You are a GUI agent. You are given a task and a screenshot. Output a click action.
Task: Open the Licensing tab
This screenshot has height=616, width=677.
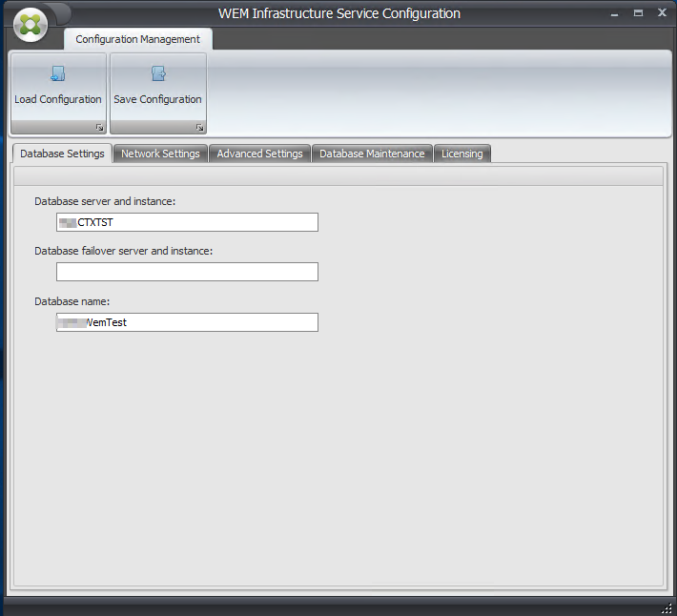(x=462, y=154)
